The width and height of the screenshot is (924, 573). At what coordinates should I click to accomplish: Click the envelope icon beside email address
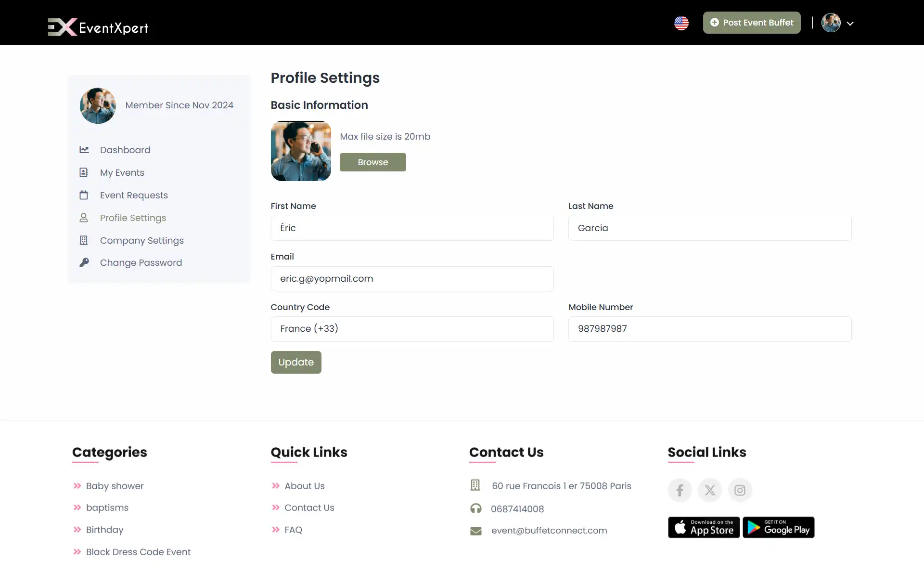475,531
